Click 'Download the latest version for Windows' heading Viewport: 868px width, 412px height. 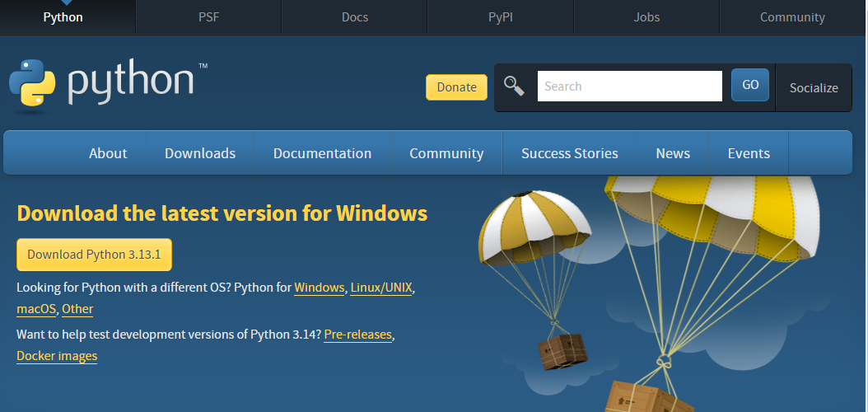click(222, 213)
